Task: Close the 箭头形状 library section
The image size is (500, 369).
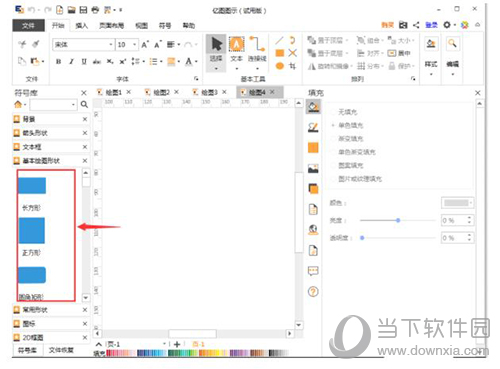Action: pyautogui.click(x=85, y=133)
